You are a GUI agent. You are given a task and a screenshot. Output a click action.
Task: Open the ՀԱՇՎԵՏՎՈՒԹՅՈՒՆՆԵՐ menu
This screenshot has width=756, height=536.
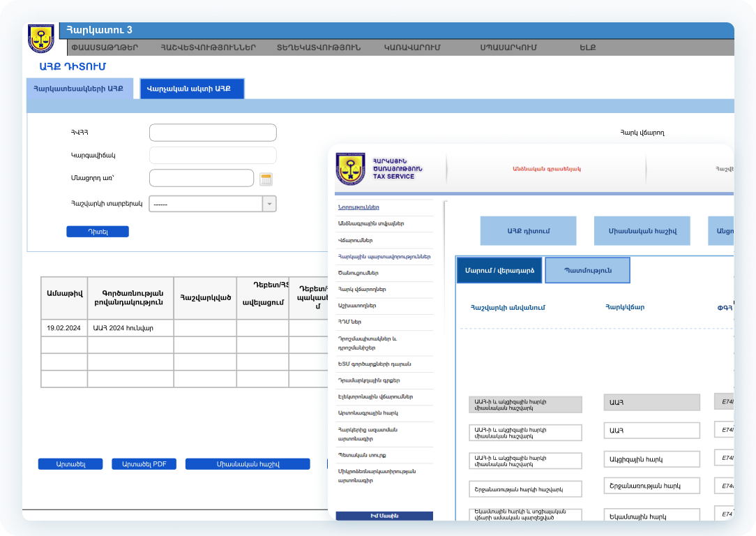(x=208, y=48)
